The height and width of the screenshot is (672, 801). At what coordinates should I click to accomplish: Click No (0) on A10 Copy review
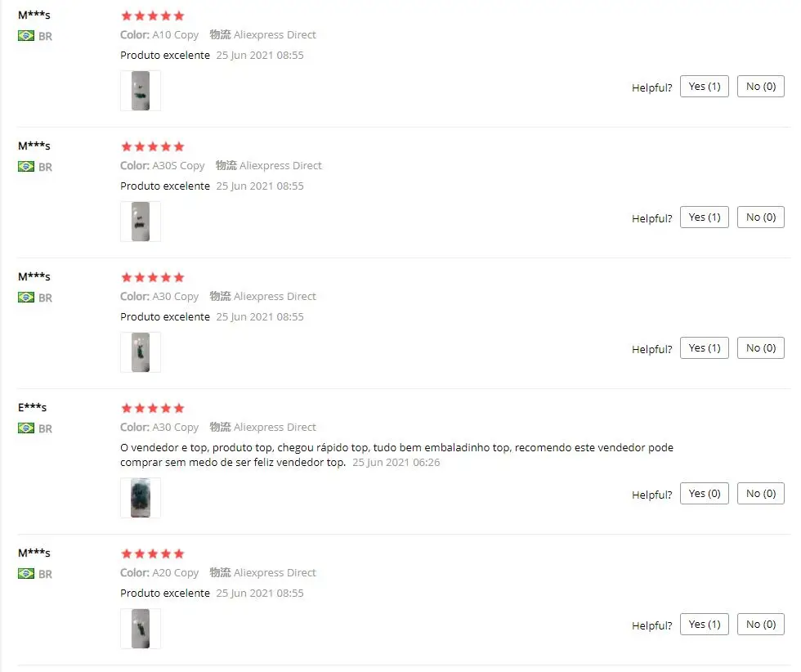click(761, 87)
